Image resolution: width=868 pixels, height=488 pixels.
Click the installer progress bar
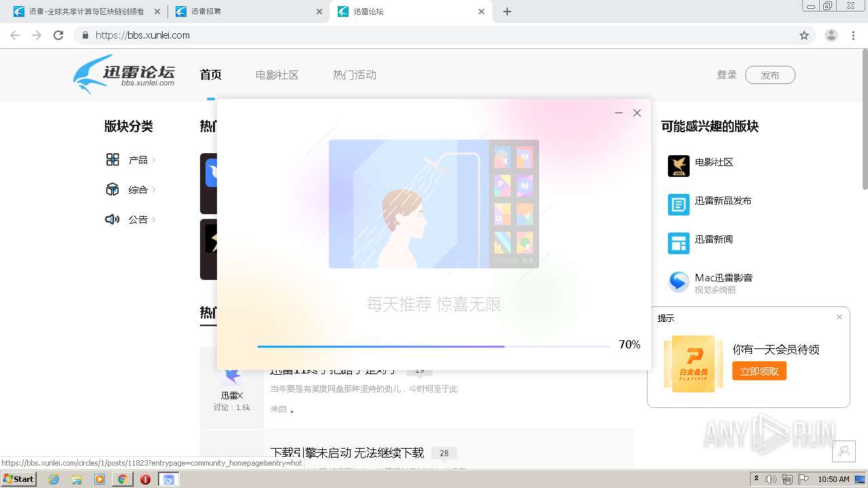(x=434, y=346)
